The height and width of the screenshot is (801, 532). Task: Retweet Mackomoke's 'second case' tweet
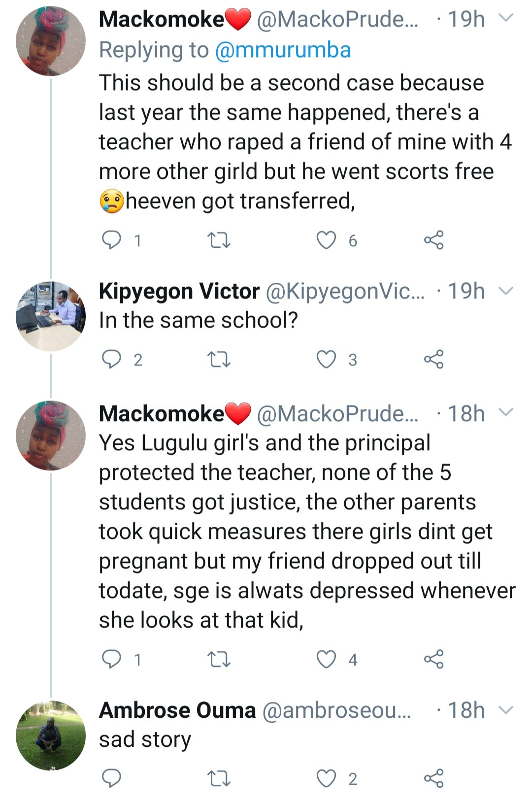219,240
